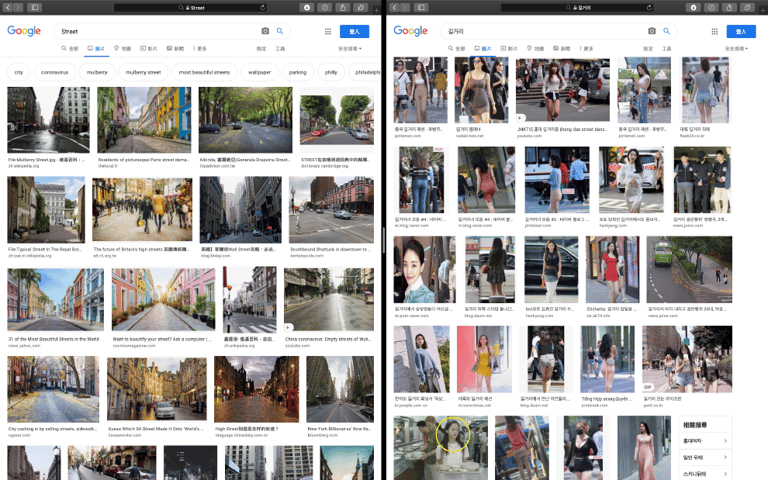Click the blue magnifier search icon beside the Street query
This screenshot has height=480, width=768.
(280, 31)
